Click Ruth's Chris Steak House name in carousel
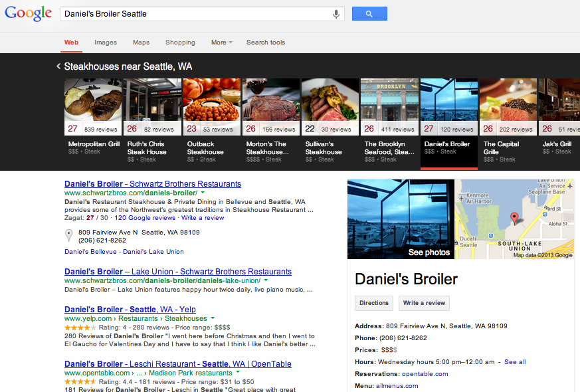This screenshot has height=392, width=580. pos(147,148)
